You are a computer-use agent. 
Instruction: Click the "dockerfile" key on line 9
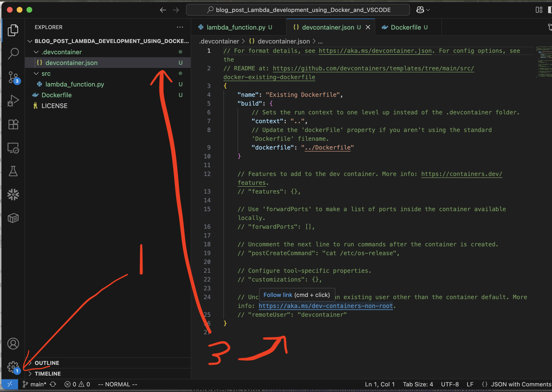pos(273,148)
